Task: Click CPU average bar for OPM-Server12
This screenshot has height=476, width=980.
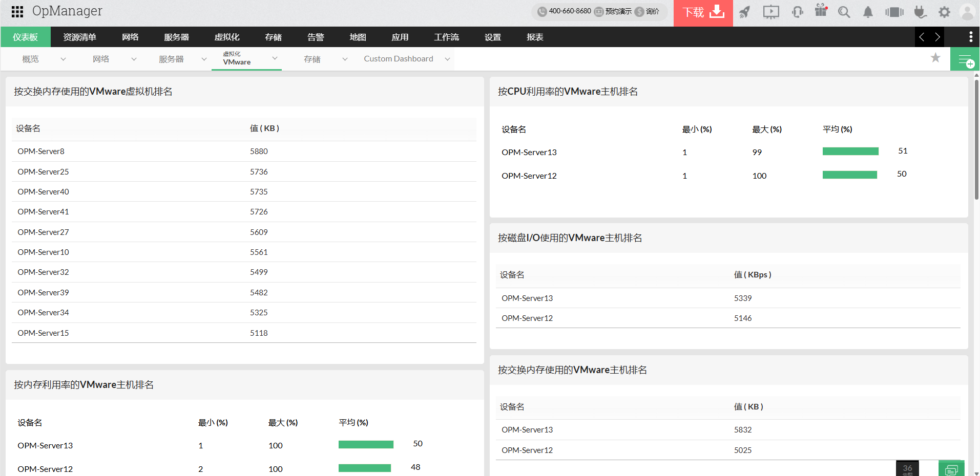Action: 850,175
